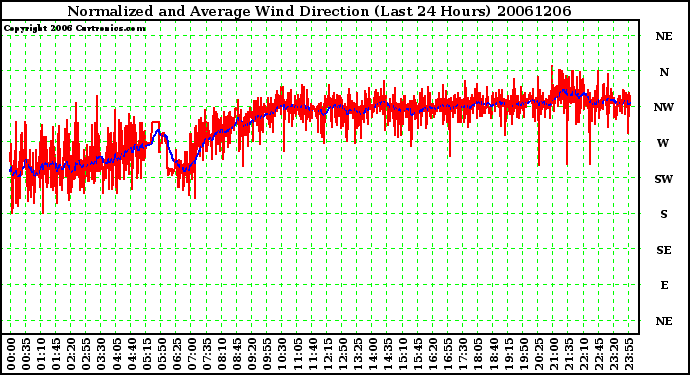Click the 08:10 time label
Image resolution: width=690 pixels, height=375 pixels.
[222, 354]
